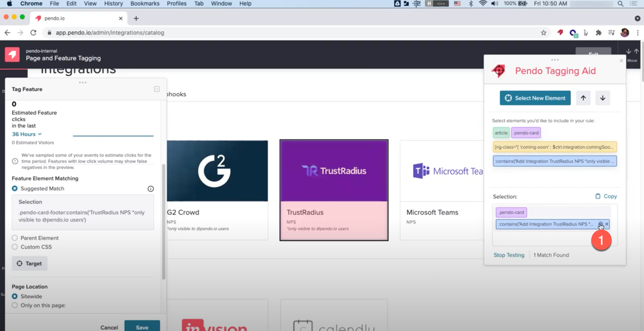
Task: Toggle the .pendo-card element tag in rule list
Action: pos(526,133)
